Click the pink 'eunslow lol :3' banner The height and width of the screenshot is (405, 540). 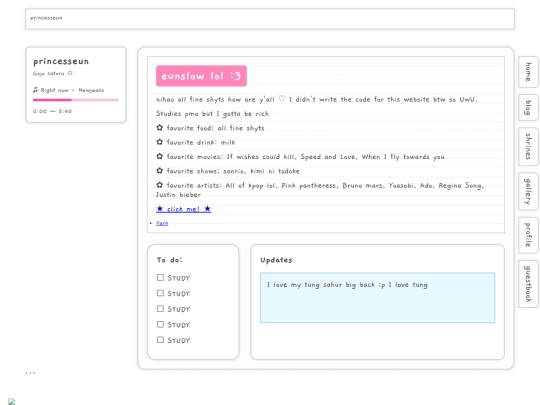(201, 76)
